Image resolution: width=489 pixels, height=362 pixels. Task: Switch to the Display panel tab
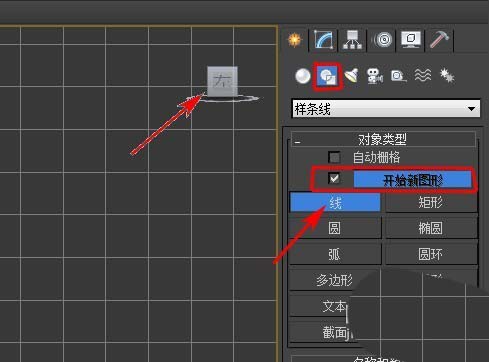[411, 40]
